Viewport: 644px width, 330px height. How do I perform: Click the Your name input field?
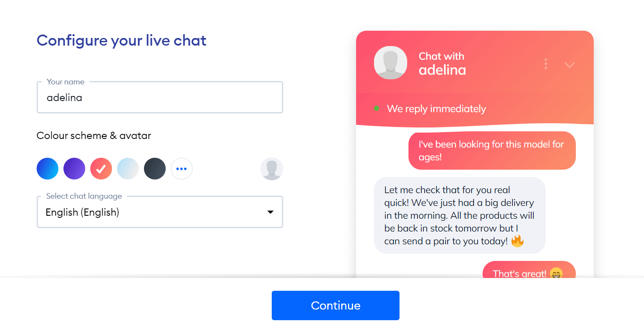160,97
